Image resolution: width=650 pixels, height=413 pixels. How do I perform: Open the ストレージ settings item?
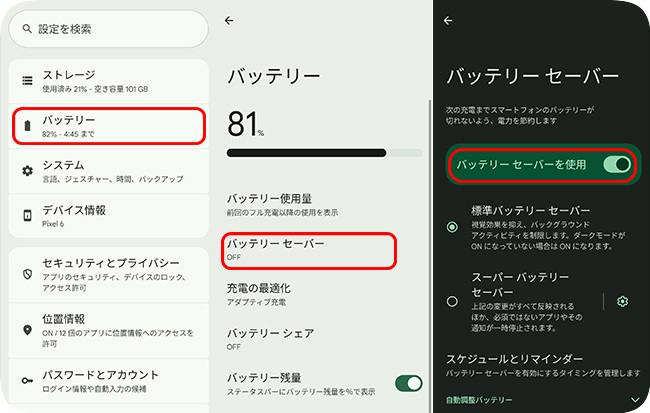[109, 81]
